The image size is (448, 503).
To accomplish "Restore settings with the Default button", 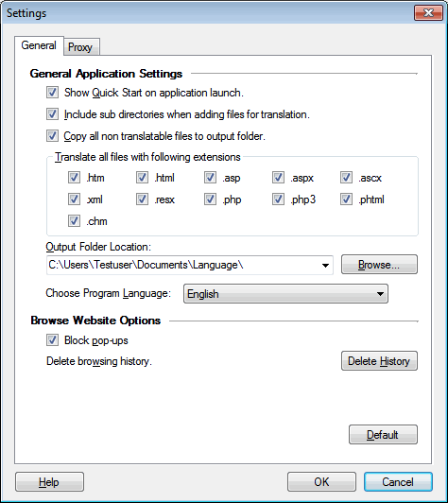I will pos(383,435).
